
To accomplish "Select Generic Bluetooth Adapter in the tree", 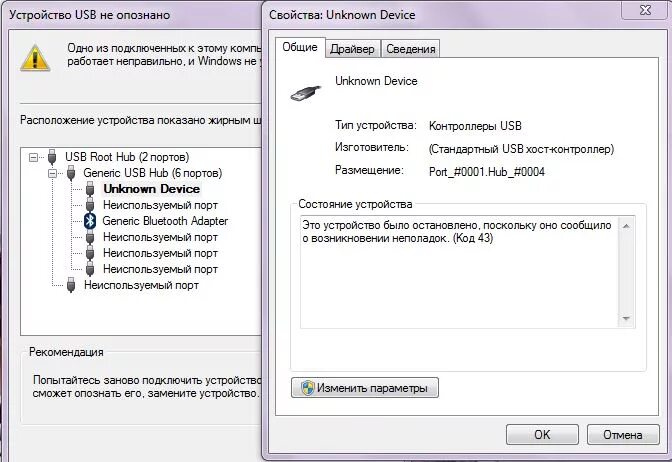I will coord(165,221).
